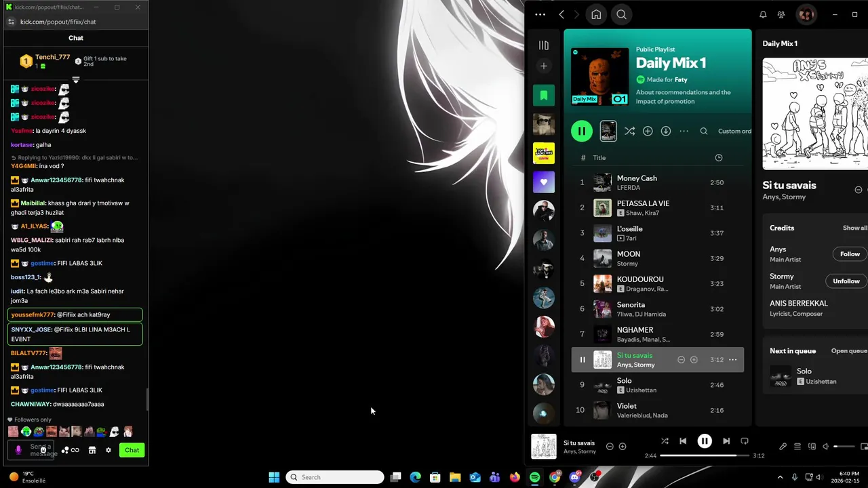The height and width of the screenshot is (488, 868).
Task: Pause playlist with large green button
Action: (x=581, y=131)
